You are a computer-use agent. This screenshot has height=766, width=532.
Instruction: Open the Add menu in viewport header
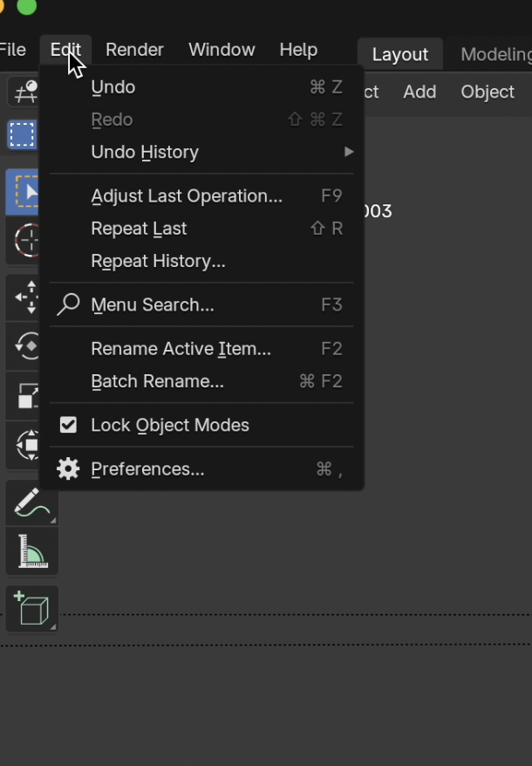coord(419,92)
